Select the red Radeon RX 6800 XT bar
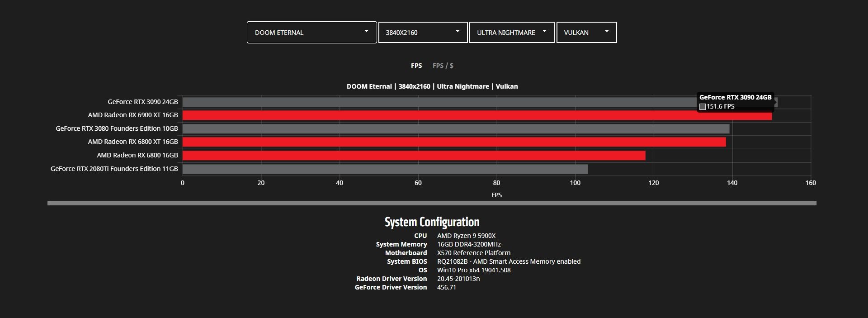The width and height of the screenshot is (868, 318). (454, 142)
